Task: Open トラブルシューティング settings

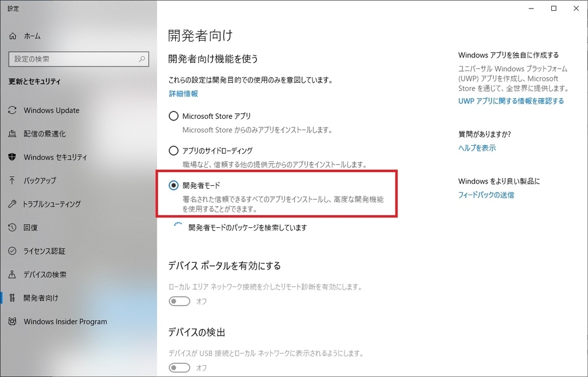Action: click(x=53, y=204)
